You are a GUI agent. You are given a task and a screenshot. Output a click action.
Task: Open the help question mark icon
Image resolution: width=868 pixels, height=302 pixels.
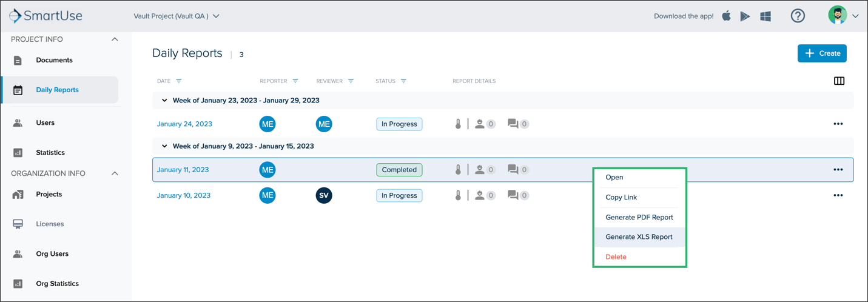click(x=798, y=16)
